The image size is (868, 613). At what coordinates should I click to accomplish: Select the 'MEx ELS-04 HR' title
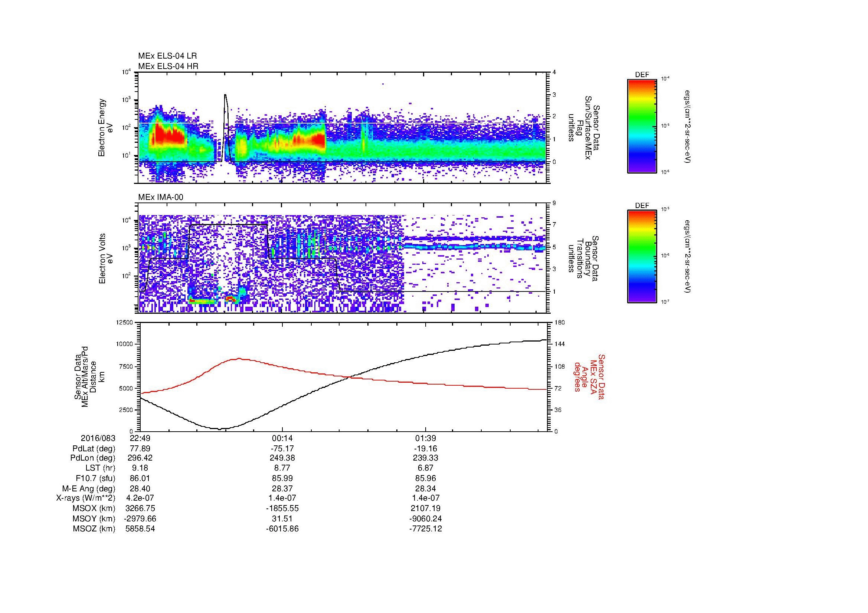(x=168, y=66)
